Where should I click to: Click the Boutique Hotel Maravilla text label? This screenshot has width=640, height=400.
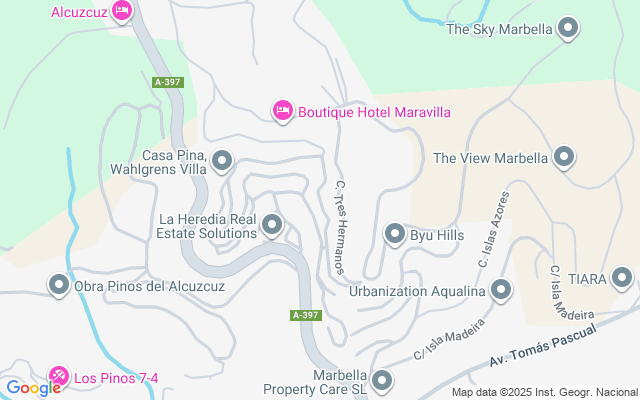(x=374, y=112)
